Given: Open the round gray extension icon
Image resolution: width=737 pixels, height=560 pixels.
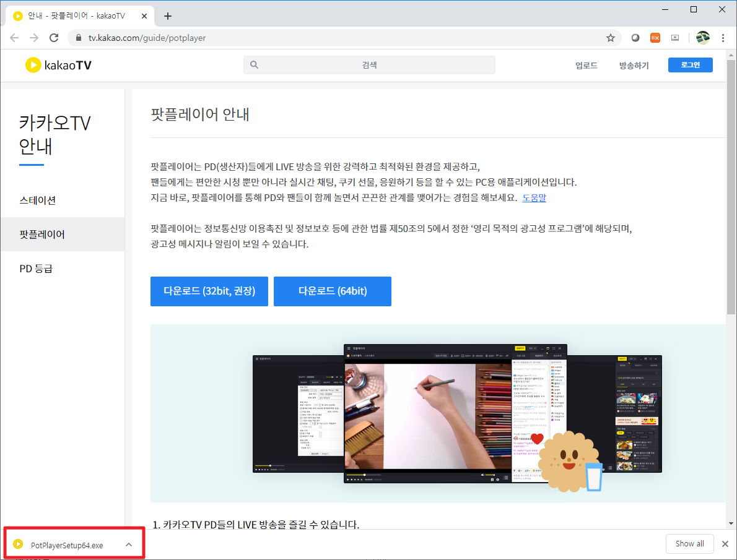Looking at the screenshot, I should point(635,38).
